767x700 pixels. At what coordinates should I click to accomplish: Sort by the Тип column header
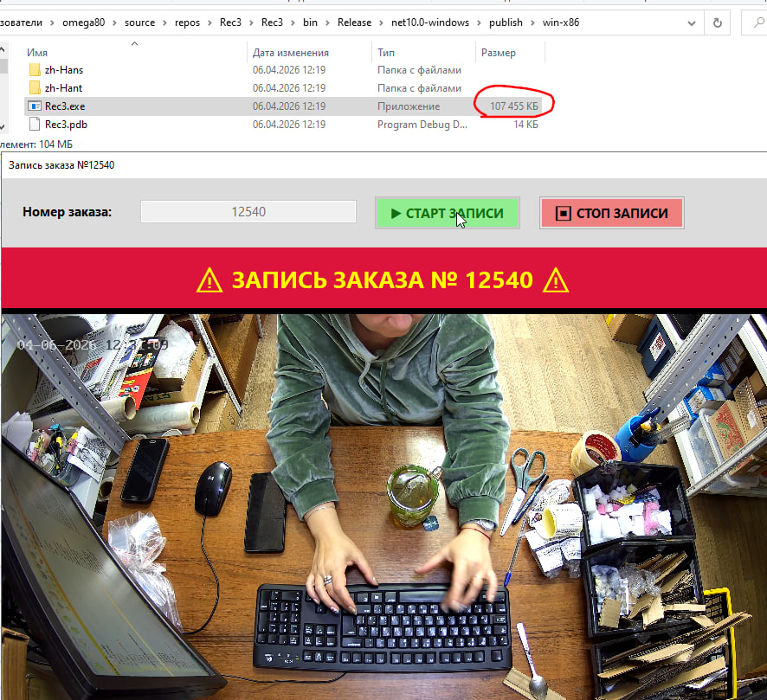pyautogui.click(x=386, y=53)
